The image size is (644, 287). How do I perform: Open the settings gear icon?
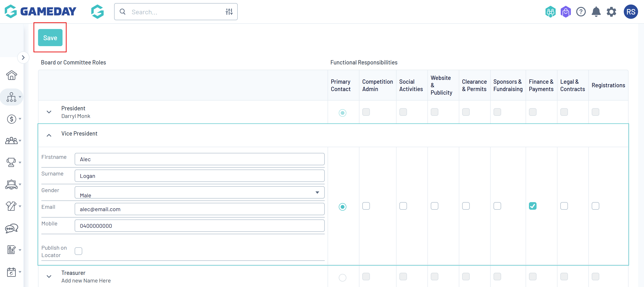click(611, 12)
